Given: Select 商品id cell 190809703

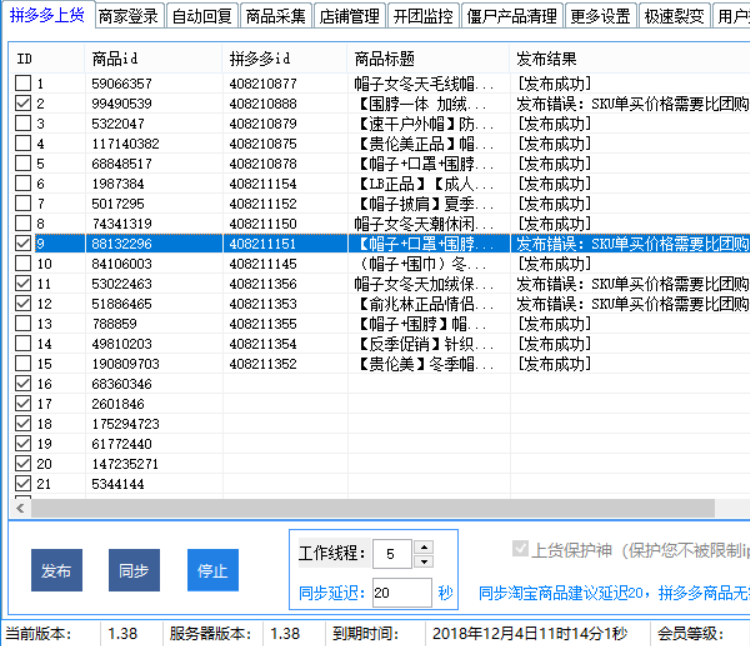Looking at the screenshot, I should (x=125, y=364).
